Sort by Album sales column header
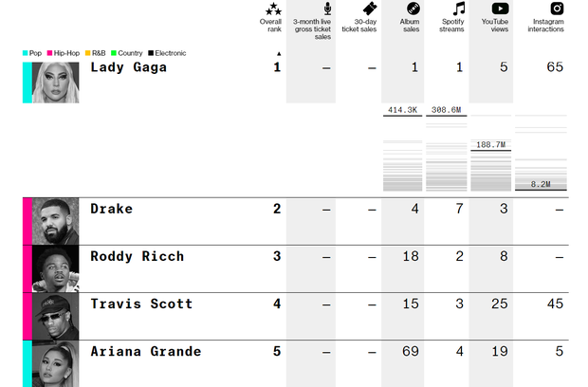 coord(410,26)
